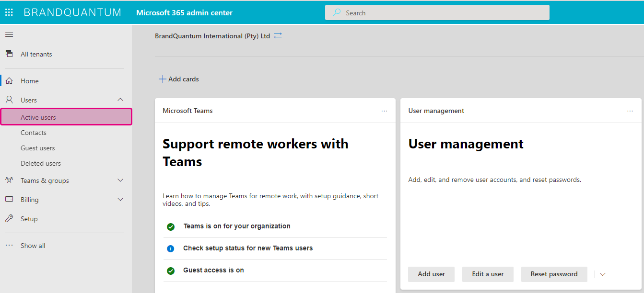This screenshot has width=644, height=293.
Task: Click the Show all ellipsis icon
Action: 9,246
